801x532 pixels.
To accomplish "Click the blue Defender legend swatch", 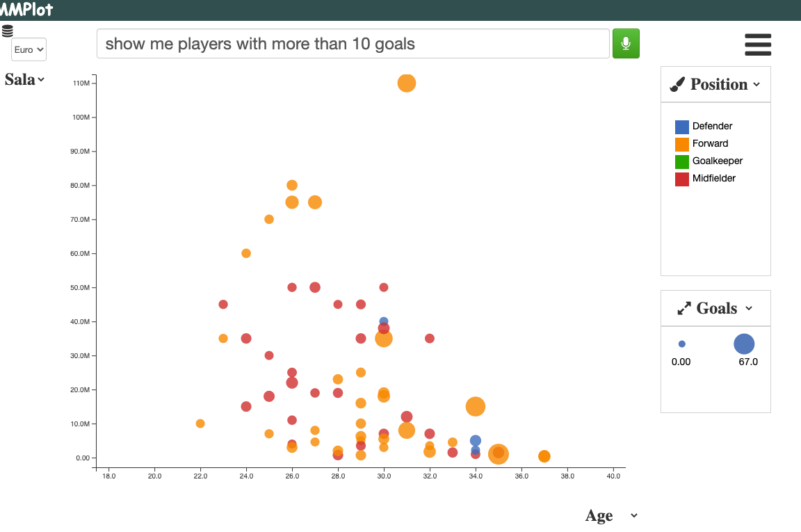I will (682, 127).
